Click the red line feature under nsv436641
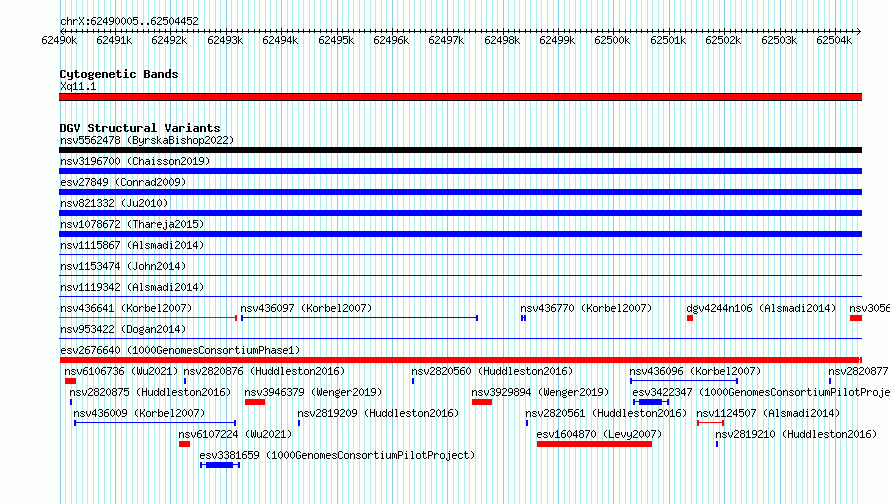The height and width of the screenshot is (504, 890). pos(148,318)
